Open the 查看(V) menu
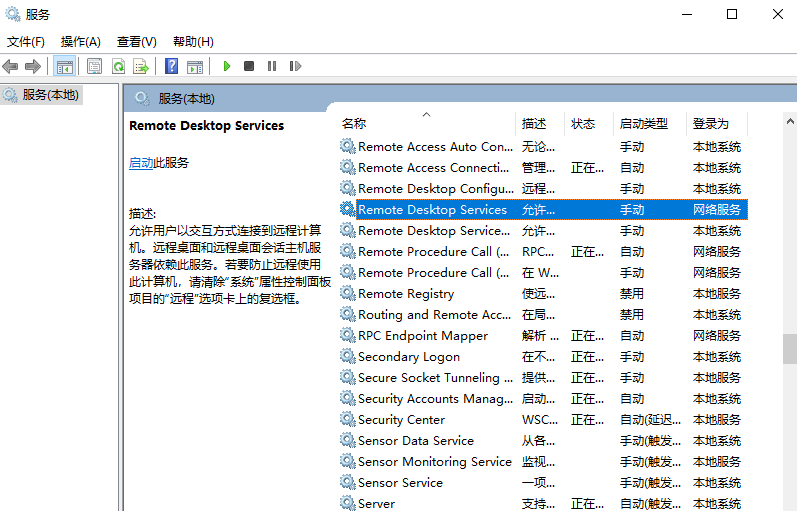This screenshot has height=511, width=797. click(x=137, y=42)
